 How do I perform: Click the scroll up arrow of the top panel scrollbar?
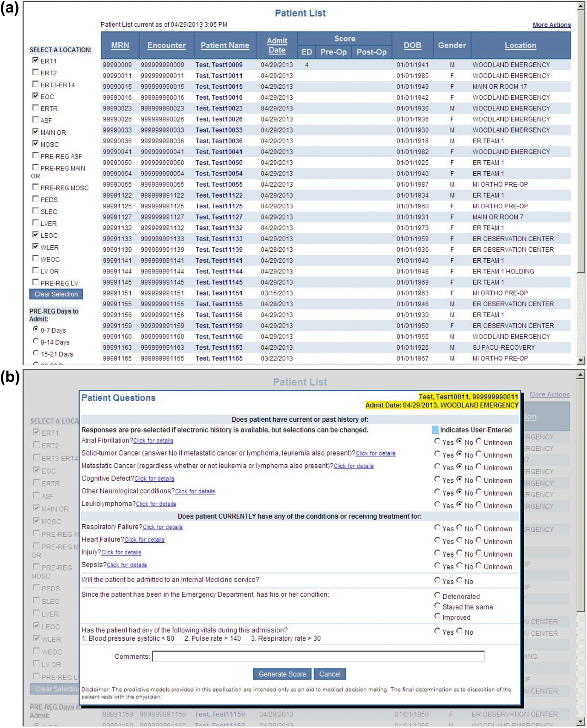click(x=581, y=6)
